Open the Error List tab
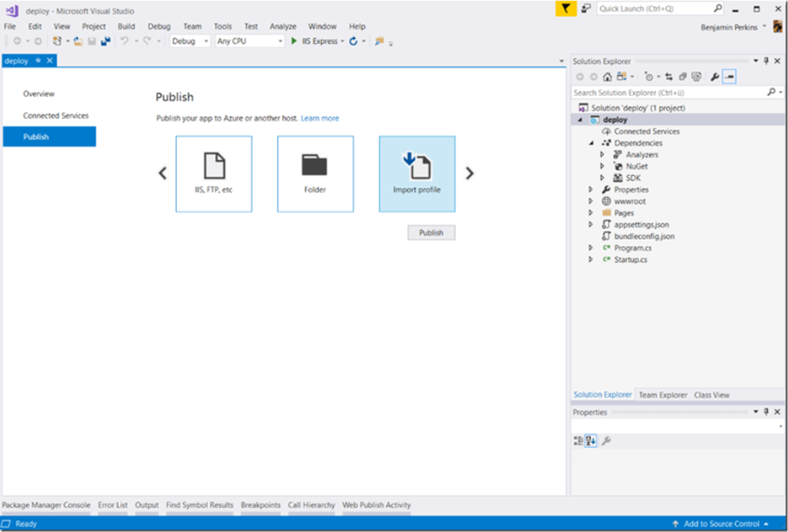The image size is (788, 532). [113, 505]
